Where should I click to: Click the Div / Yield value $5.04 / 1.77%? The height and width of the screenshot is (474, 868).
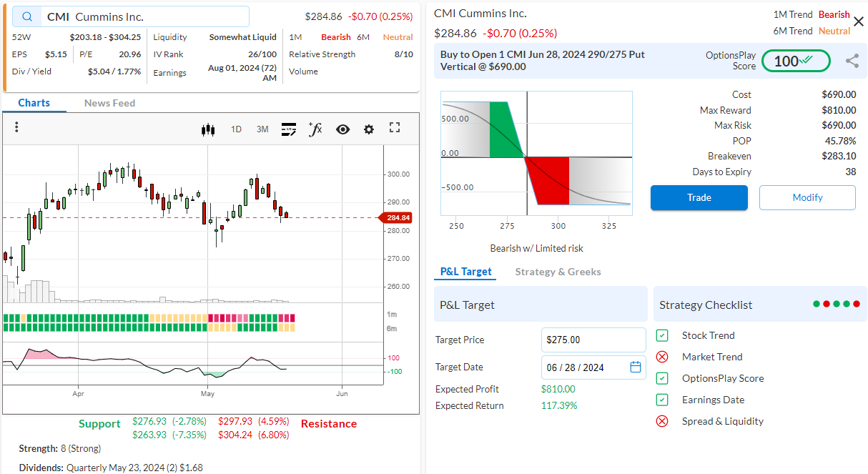click(x=114, y=71)
